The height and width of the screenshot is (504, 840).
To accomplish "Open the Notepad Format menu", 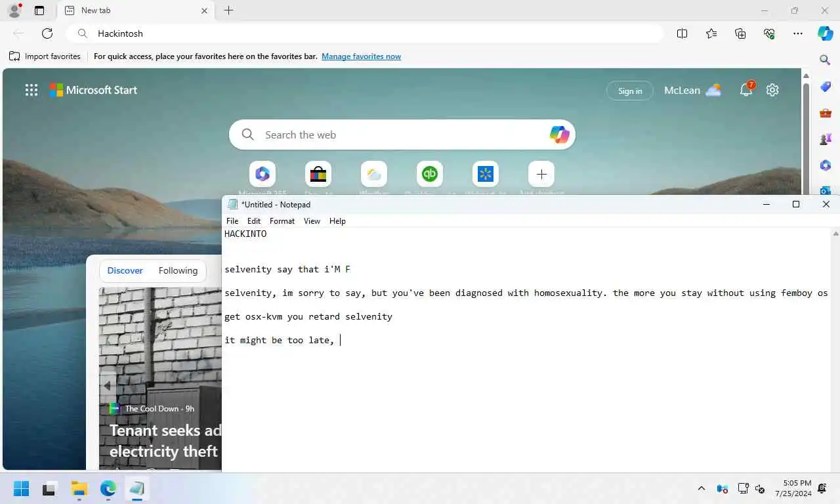I will pos(282,221).
